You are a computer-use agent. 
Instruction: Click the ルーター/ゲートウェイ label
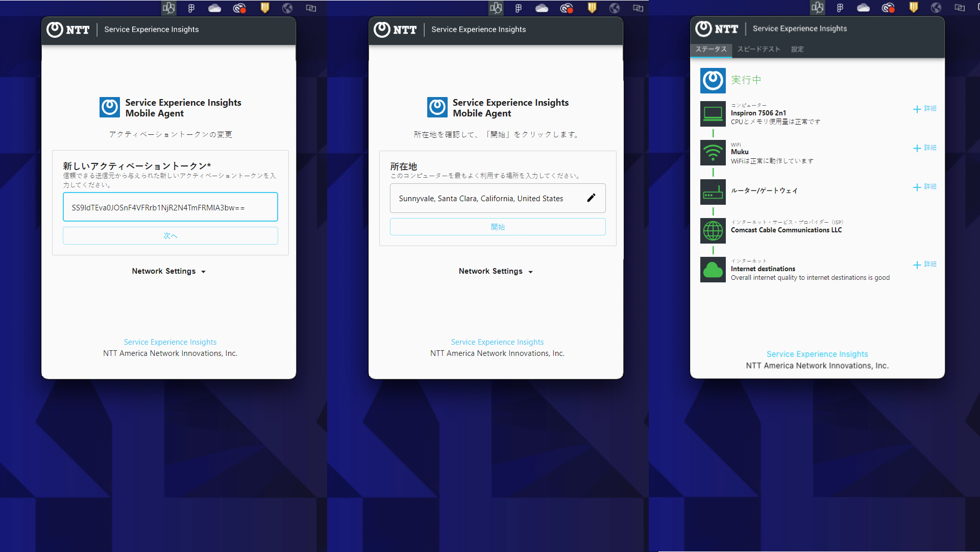point(764,191)
